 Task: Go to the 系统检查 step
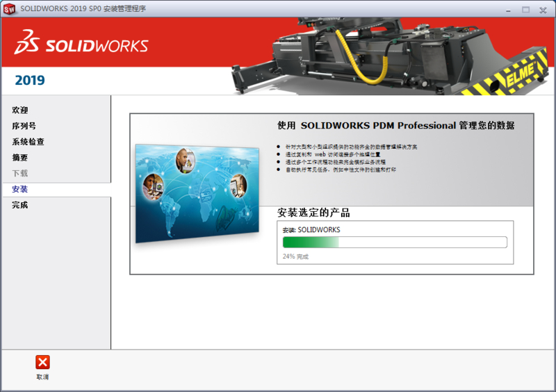tap(28, 142)
